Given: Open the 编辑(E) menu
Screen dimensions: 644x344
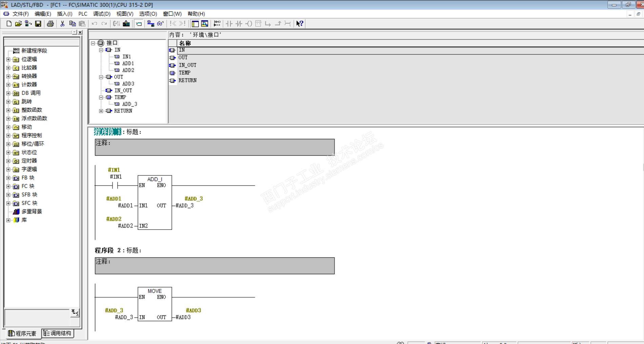Looking at the screenshot, I should [x=43, y=14].
